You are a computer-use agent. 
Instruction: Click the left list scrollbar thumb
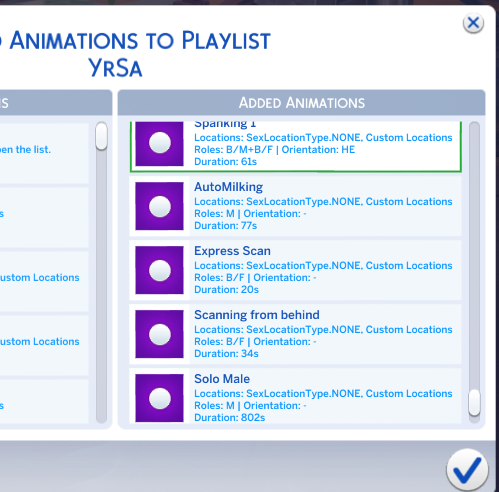click(101, 136)
